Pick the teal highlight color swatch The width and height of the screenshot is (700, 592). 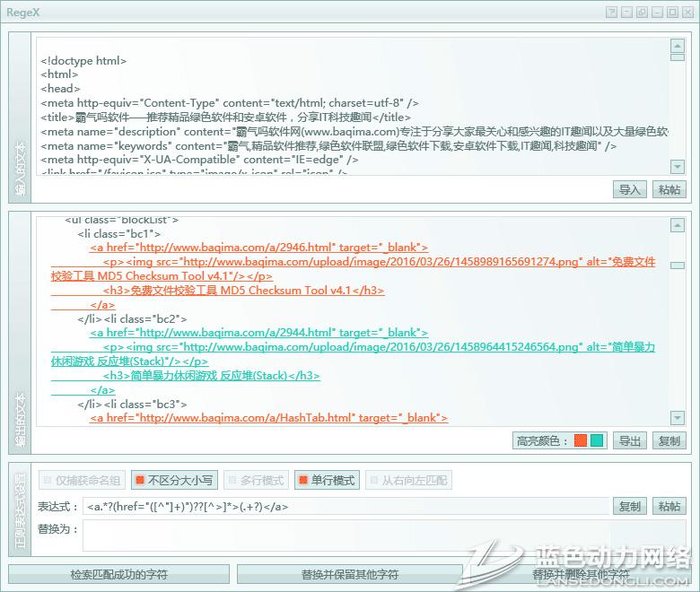[x=597, y=440]
